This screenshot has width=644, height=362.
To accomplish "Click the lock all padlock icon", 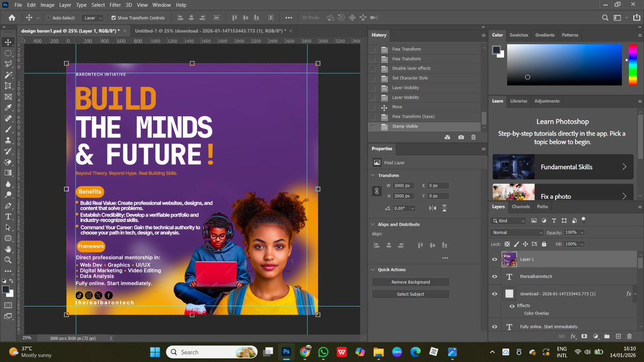I will click(544, 244).
